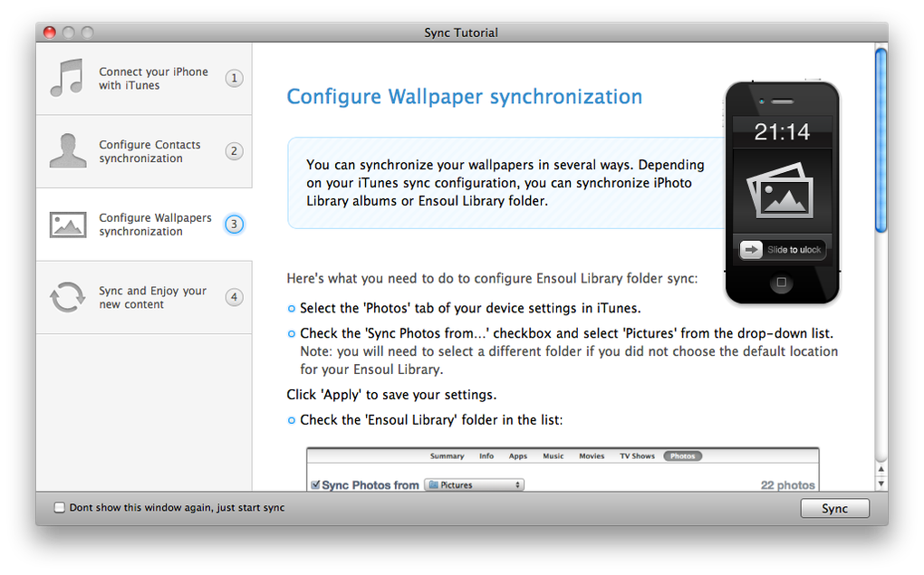
Task: Click the scrollbar up arrow
Action: click(881, 469)
